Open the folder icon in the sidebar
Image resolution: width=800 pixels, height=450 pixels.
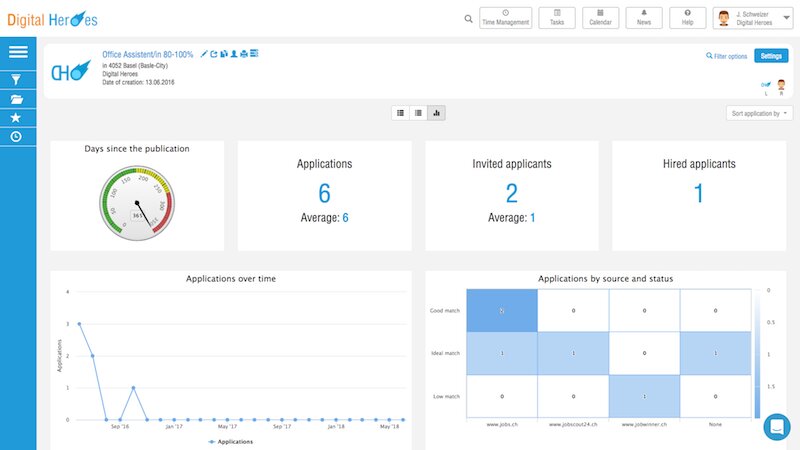(x=17, y=99)
